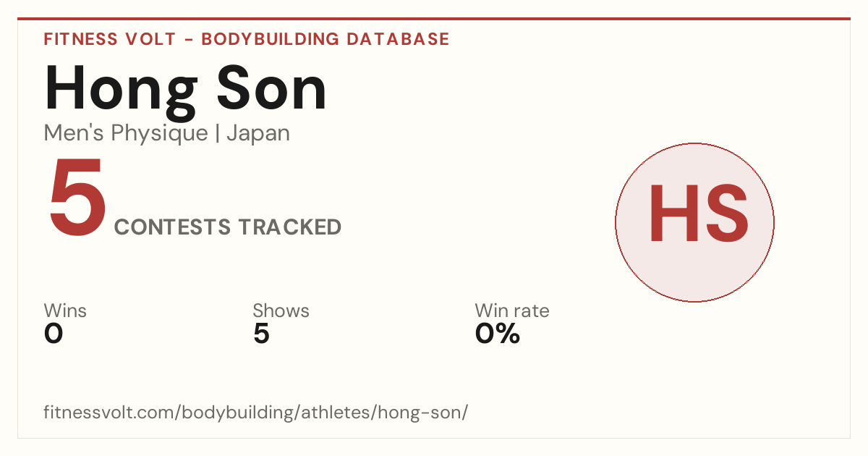This screenshot has height=456, width=868.
Task: Click the Wins stat label
Action: [65, 311]
